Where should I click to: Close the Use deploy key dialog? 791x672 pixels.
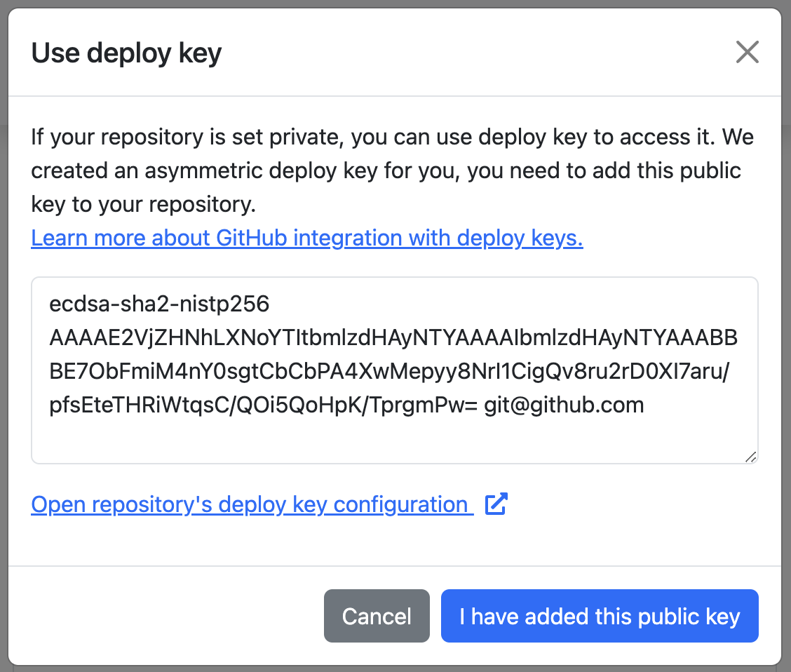(x=747, y=53)
